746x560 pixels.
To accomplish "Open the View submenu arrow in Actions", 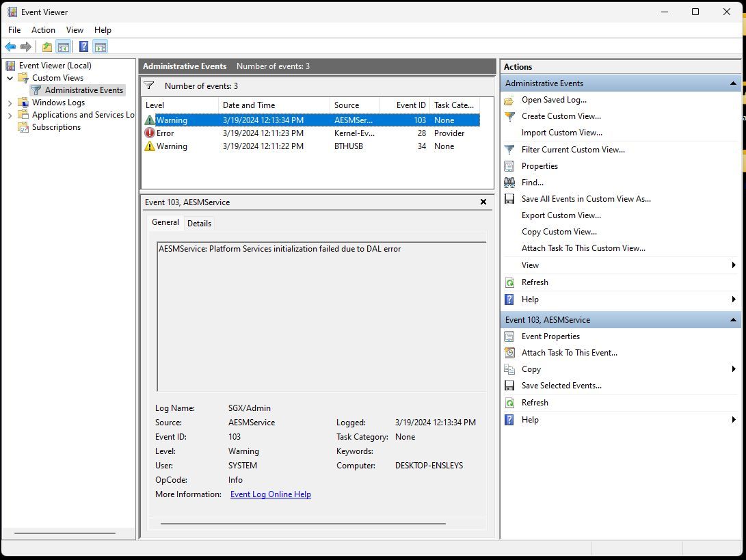I will [734, 265].
